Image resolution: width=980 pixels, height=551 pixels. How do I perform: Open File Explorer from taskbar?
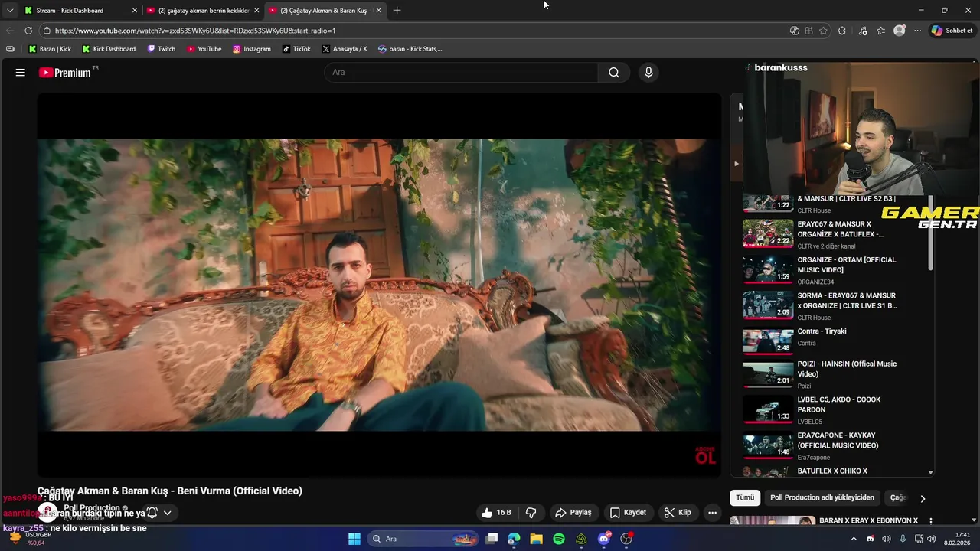tap(536, 539)
